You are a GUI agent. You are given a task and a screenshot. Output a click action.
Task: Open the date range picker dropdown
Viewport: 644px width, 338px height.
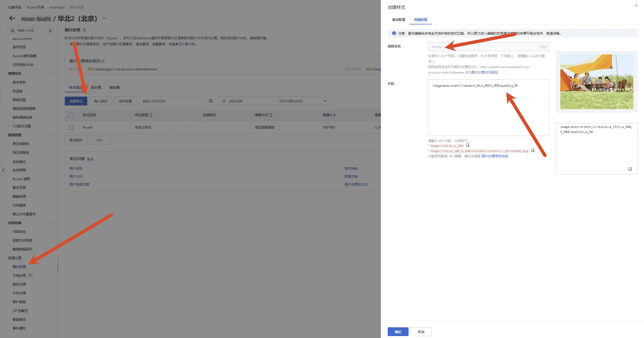tap(325, 101)
